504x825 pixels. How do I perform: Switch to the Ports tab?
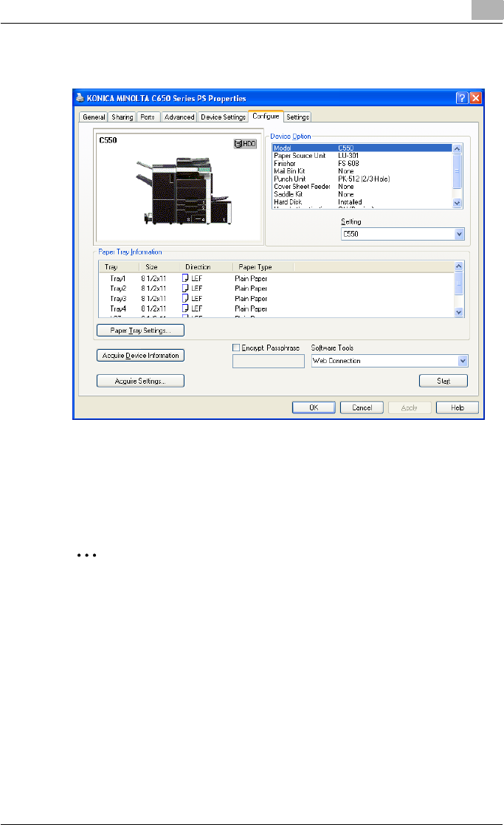pyautogui.click(x=148, y=117)
